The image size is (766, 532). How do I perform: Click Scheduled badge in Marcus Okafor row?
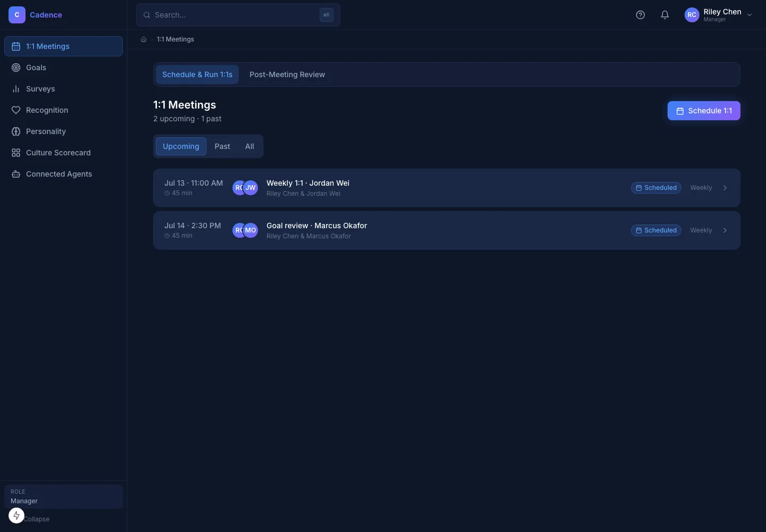[656, 230]
